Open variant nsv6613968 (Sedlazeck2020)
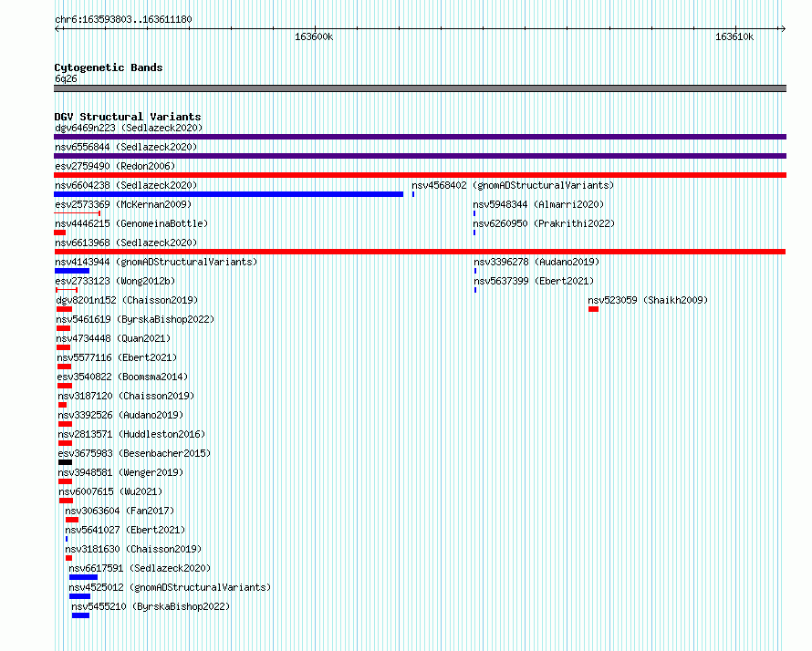The height and width of the screenshot is (651, 812). pyautogui.click(x=126, y=243)
